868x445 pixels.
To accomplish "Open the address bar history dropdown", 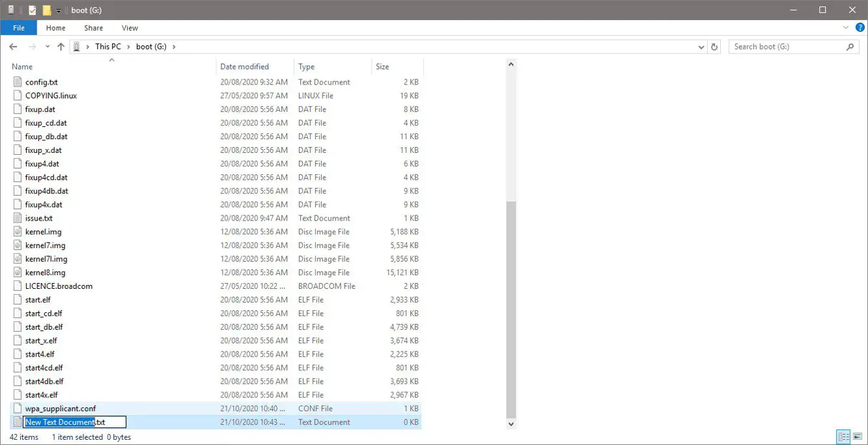I will [x=701, y=47].
